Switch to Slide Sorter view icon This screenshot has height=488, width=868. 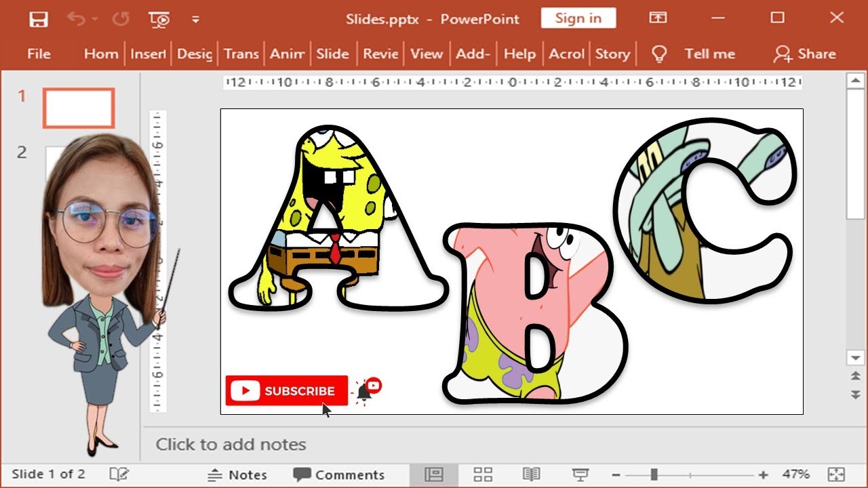coord(483,474)
